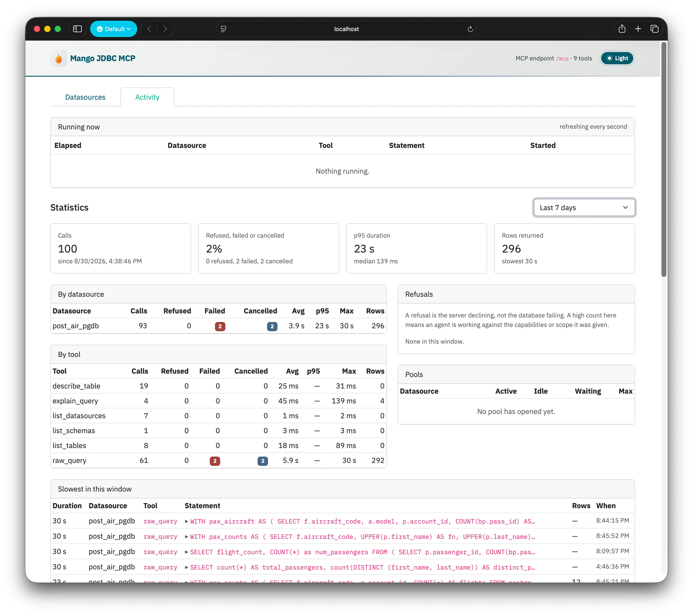Select the Activity tab
The height and width of the screenshot is (616, 693).
coord(147,97)
